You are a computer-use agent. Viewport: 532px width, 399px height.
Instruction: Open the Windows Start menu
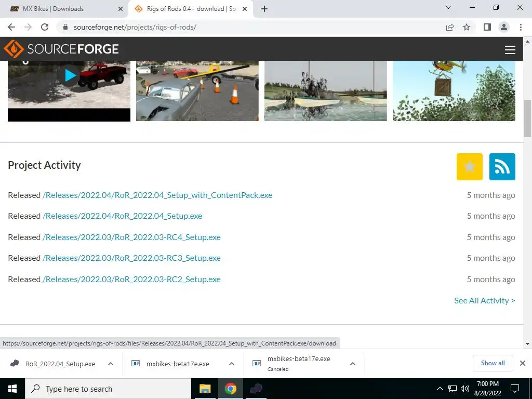pos(12,389)
